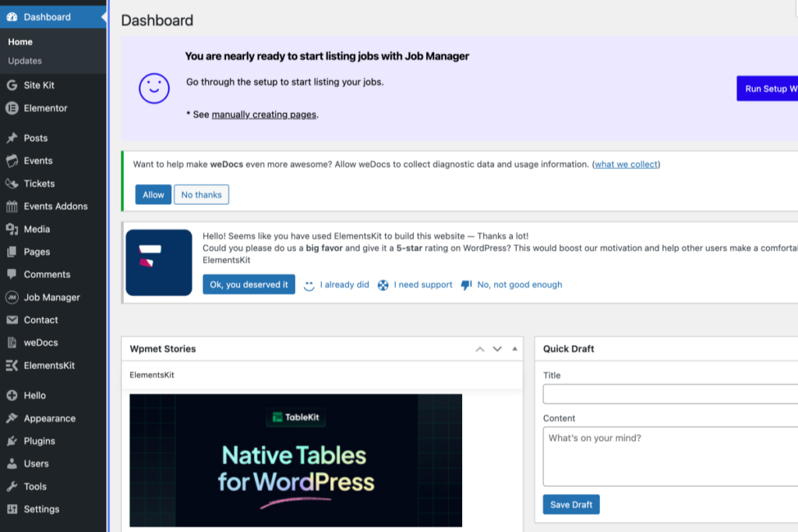The height and width of the screenshot is (532, 798).
Task: Click the Hello plus-circle icon
Action: coord(12,395)
